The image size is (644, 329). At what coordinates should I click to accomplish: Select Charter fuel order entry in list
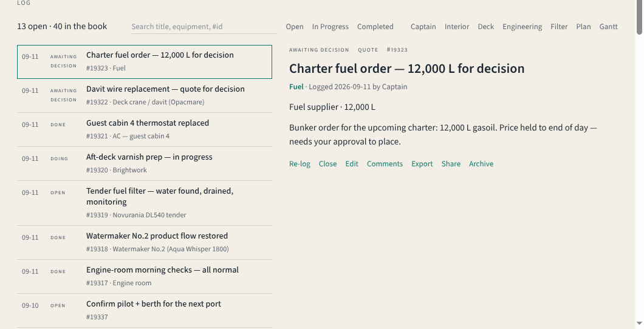point(145,61)
